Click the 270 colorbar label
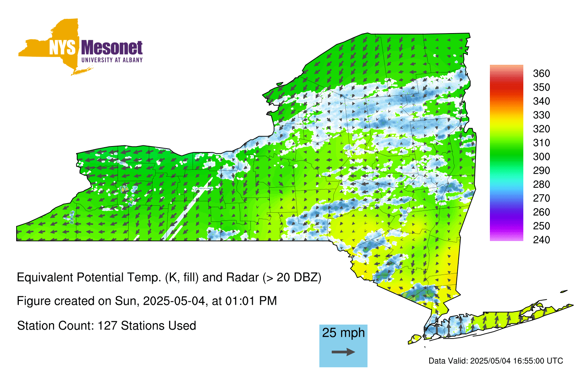The image size is (588, 368). click(541, 198)
